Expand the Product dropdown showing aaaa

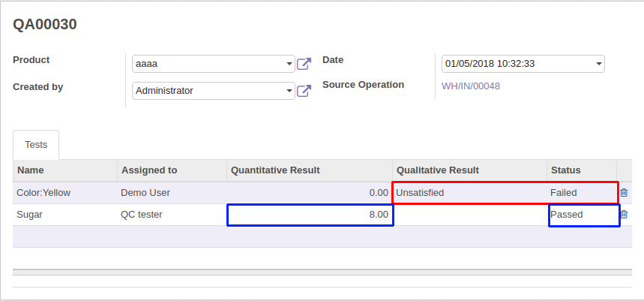[x=289, y=64]
